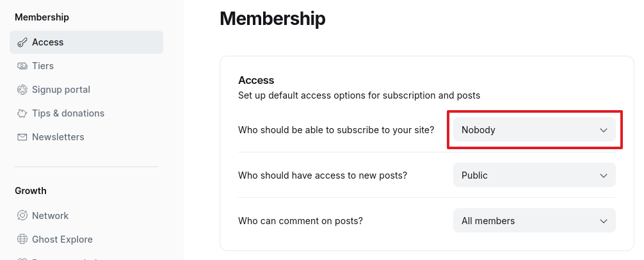Open the Newsletters section
644x260 pixels.
[x=58, y=137]
